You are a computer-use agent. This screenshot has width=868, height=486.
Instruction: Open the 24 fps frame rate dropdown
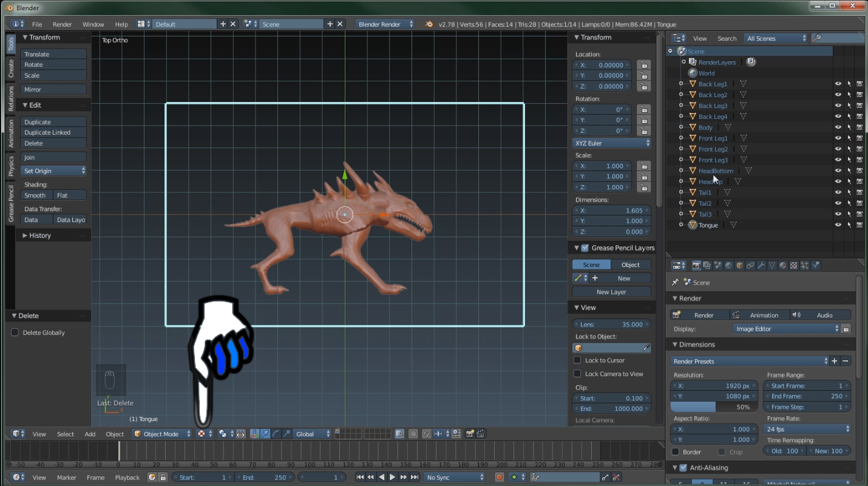pos(807,429)
